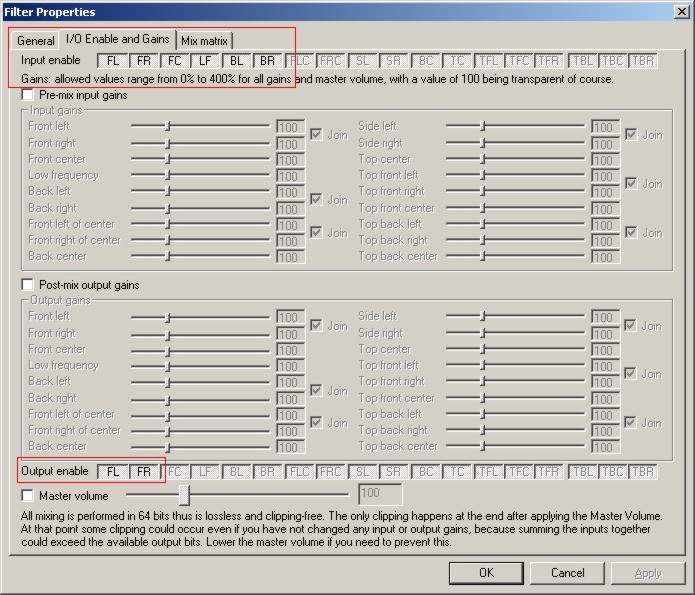Click the Apply button

(x=647, y=573)
